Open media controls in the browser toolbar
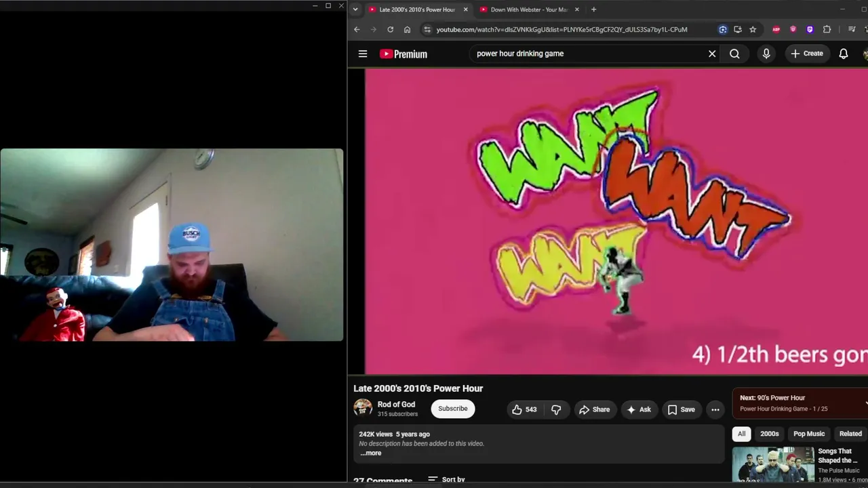The width and height of the screenshot is (868, 488). (852, 29)
